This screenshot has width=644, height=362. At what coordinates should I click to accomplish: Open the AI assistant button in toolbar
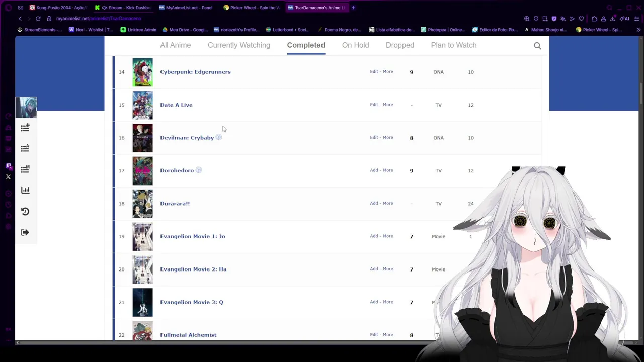click(x=624, y=19)
